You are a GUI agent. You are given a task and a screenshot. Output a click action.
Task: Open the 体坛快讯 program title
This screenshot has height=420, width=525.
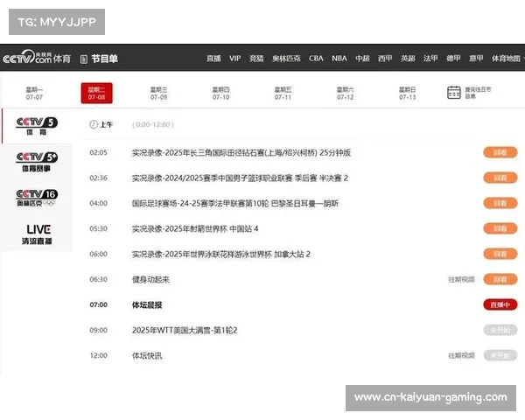147,356
